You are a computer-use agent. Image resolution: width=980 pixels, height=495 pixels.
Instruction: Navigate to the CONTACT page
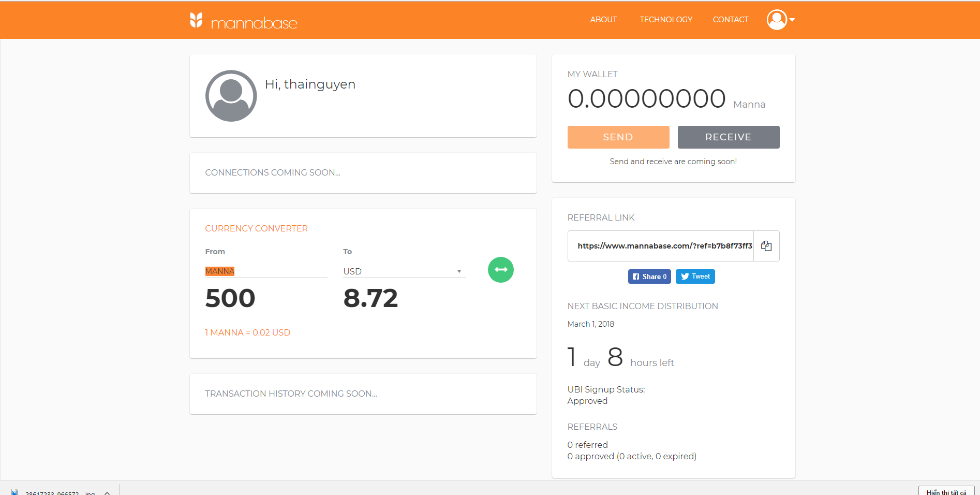(x=730, y=20)
